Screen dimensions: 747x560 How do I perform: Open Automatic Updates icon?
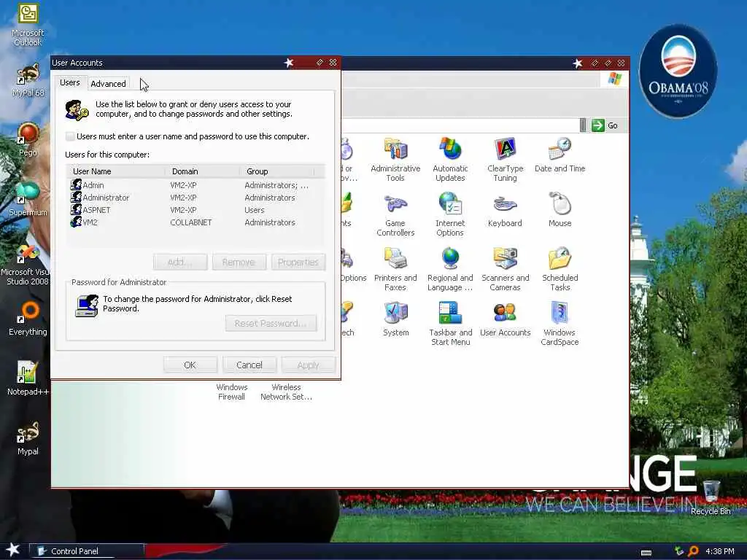(x=450, y=160)
